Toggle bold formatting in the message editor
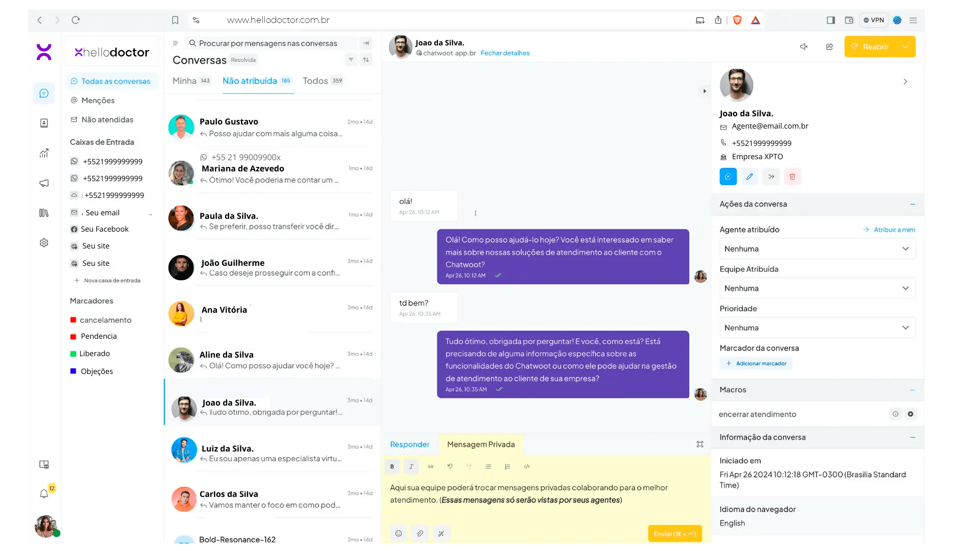The width and height of the screenshot is (980, 551). (x=392, y=466)
